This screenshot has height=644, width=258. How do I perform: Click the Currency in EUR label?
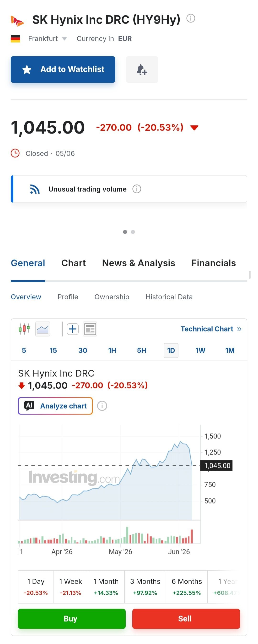(104, 39)
